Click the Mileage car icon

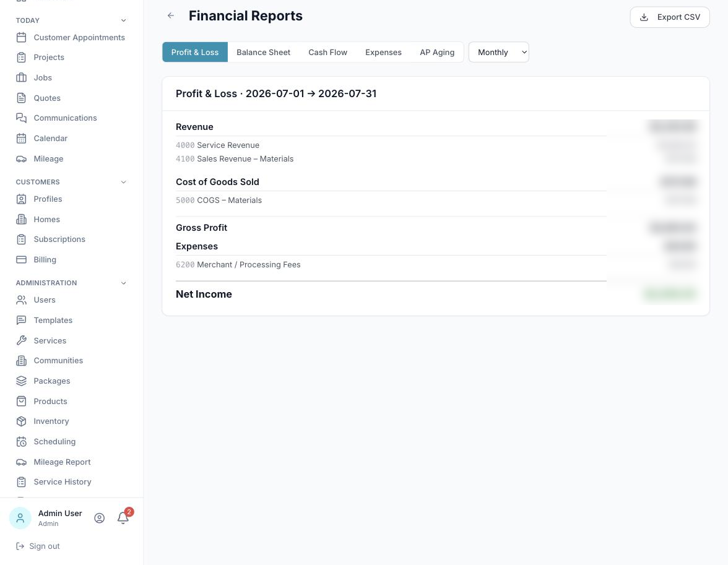point(21,159)
